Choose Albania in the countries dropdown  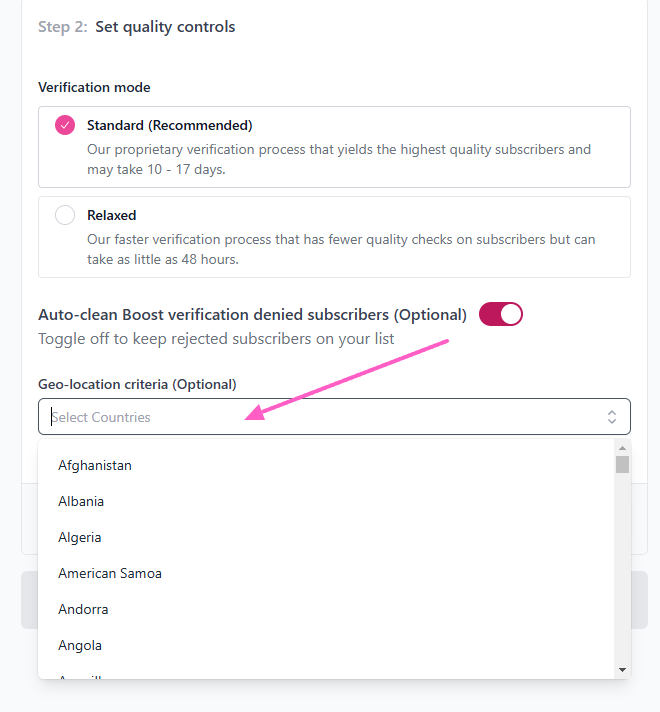(x=81, y=501)
